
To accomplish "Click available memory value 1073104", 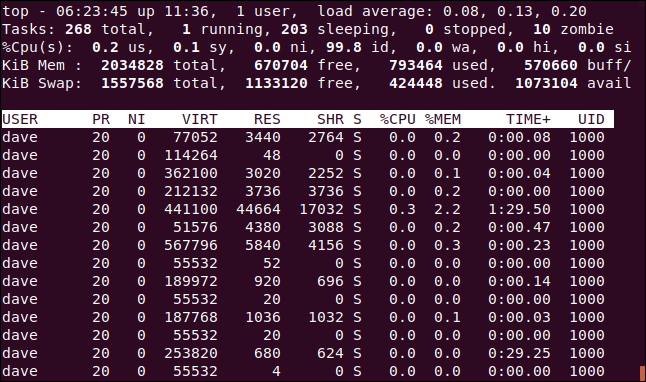I will pyautogui.click(x=546, y=83).
